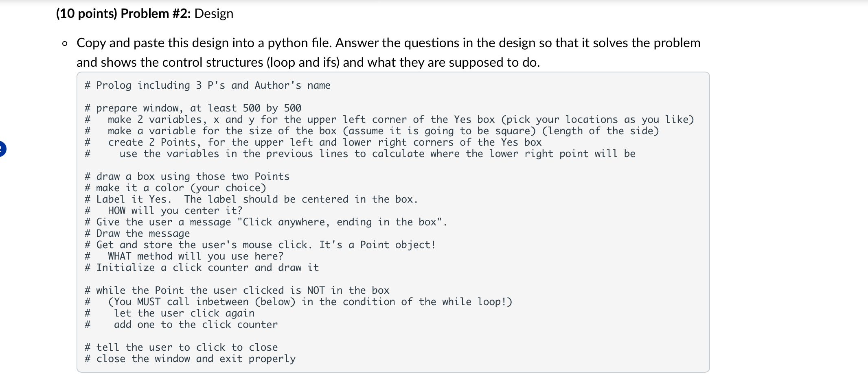Click the "(10 points) Problem #2:" bold heading

[123, 13]
